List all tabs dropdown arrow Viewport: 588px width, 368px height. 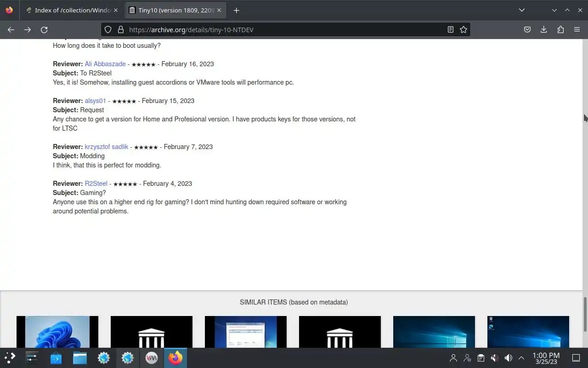coord(522,10)
